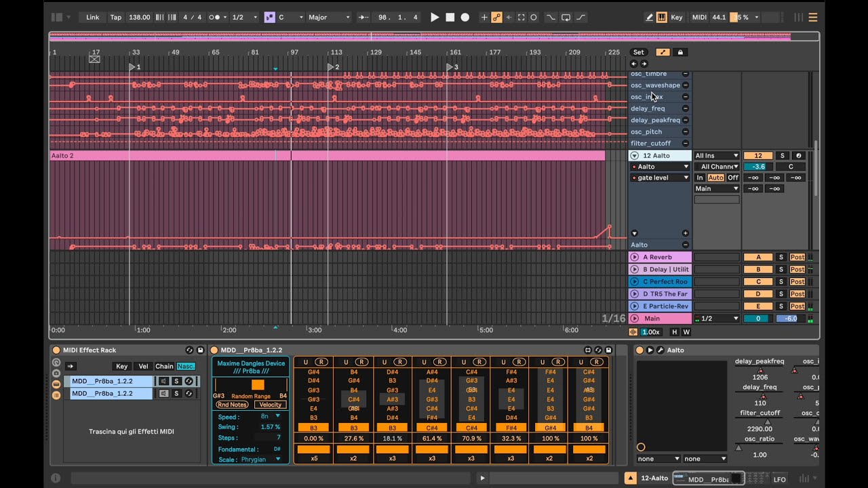This screenshot has width=868, height=488.
Task: Tap the Tap tempo button
Action: pyautogui.click(x=116, y=17)
